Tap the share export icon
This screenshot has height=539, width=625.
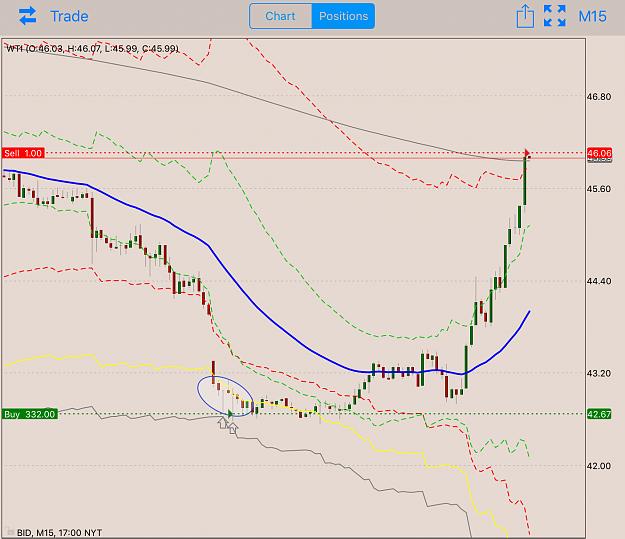click(525, 16)
